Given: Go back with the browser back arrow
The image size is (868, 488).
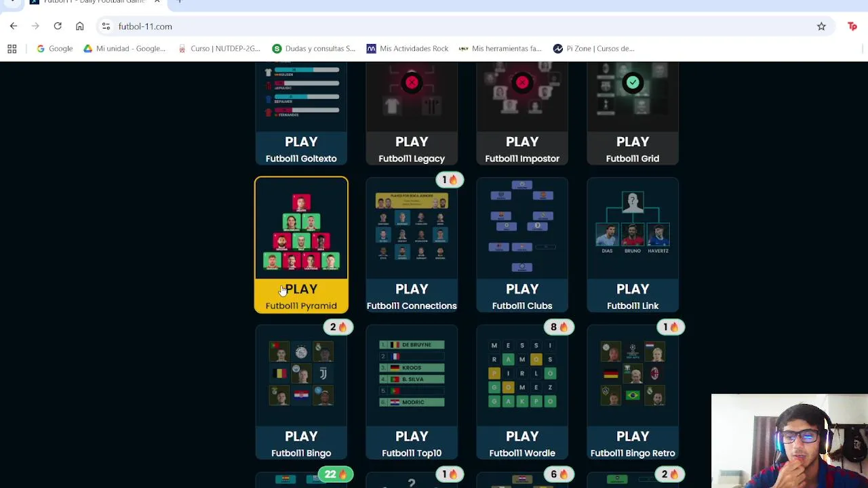Looking at the screenshot, I should (x=14, y=26).
